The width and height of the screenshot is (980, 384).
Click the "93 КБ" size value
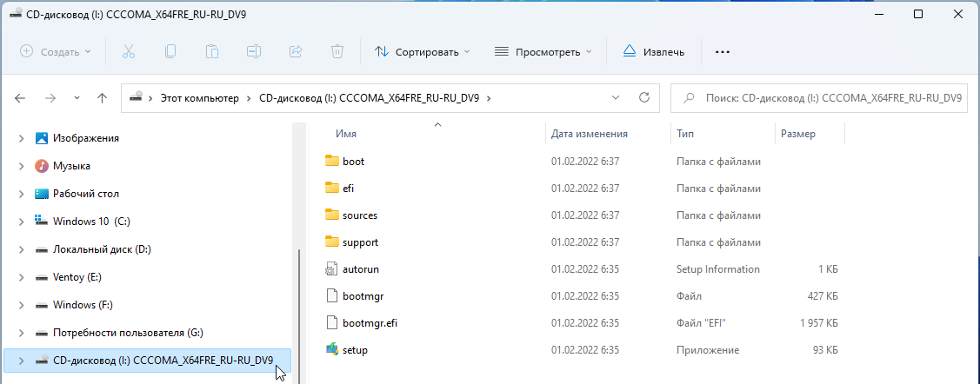[825, 349]
